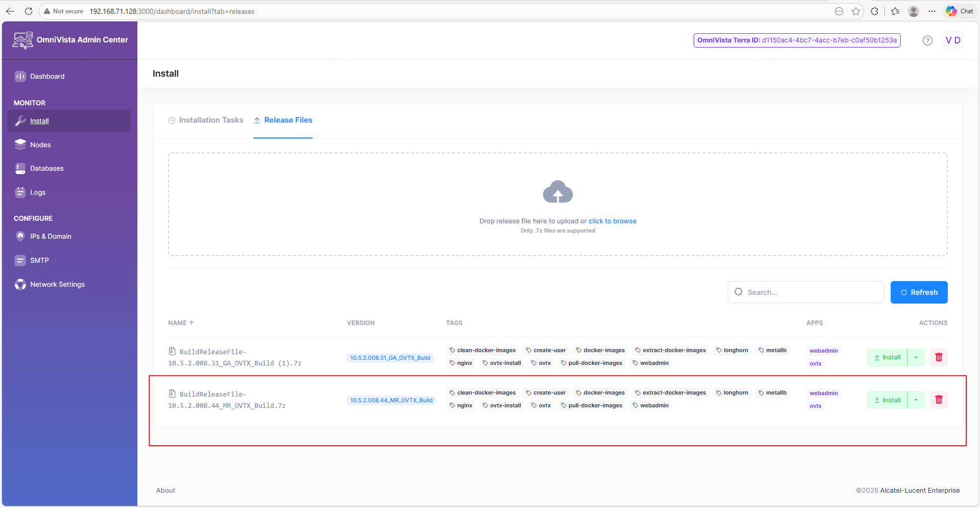The image size is (980, 508).
Task: Click version tag 10.5.2.008.31_GA_OVTX_Build
Action: click(x=390, y=358)
